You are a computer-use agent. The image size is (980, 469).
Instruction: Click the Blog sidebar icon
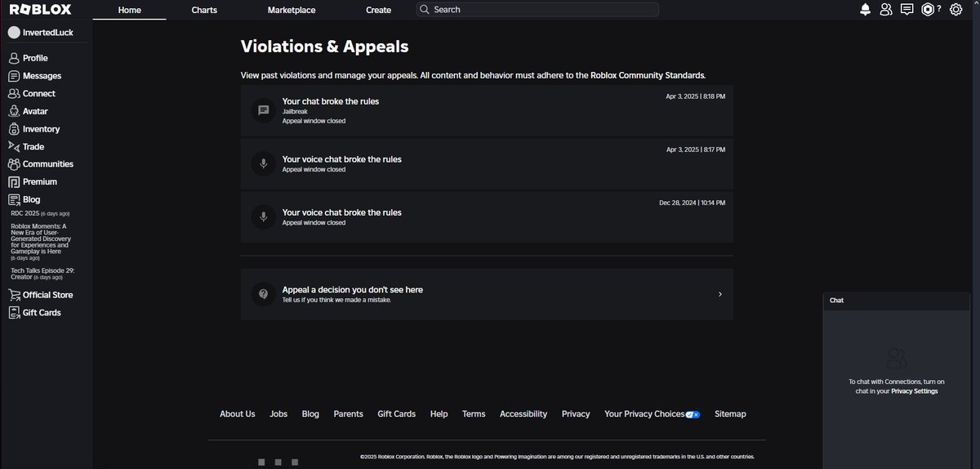pos(14,199)
